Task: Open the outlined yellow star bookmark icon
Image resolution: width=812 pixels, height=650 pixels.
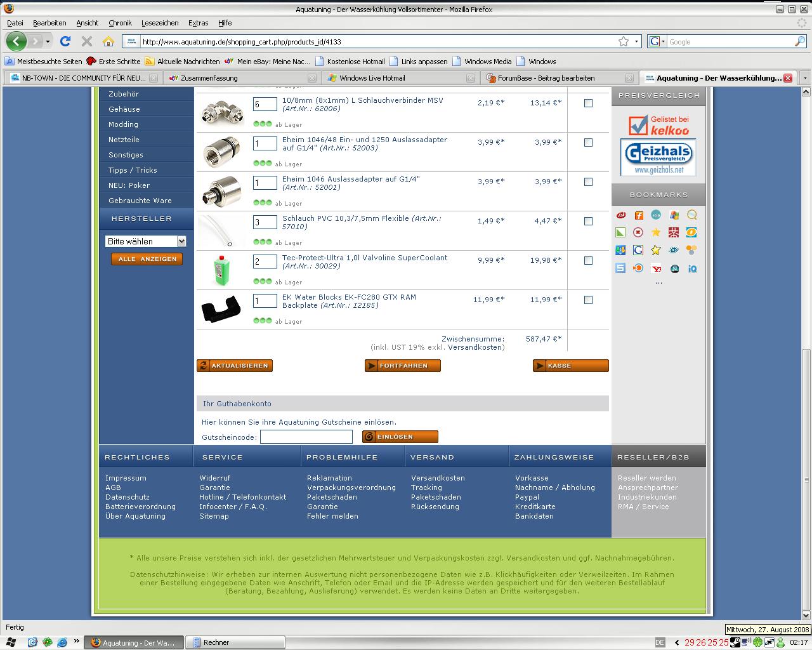Action: pyautogui.click(x=656, y=250)
